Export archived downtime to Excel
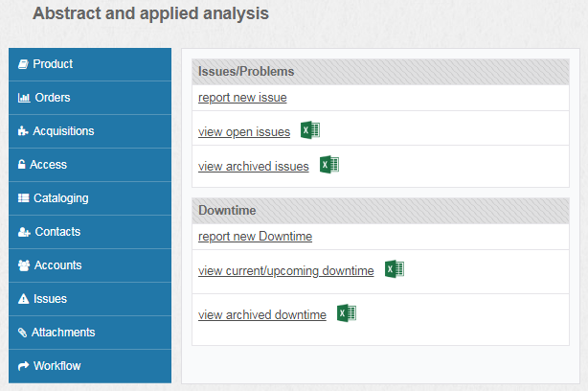588x391 pixels. pos(347,313)
